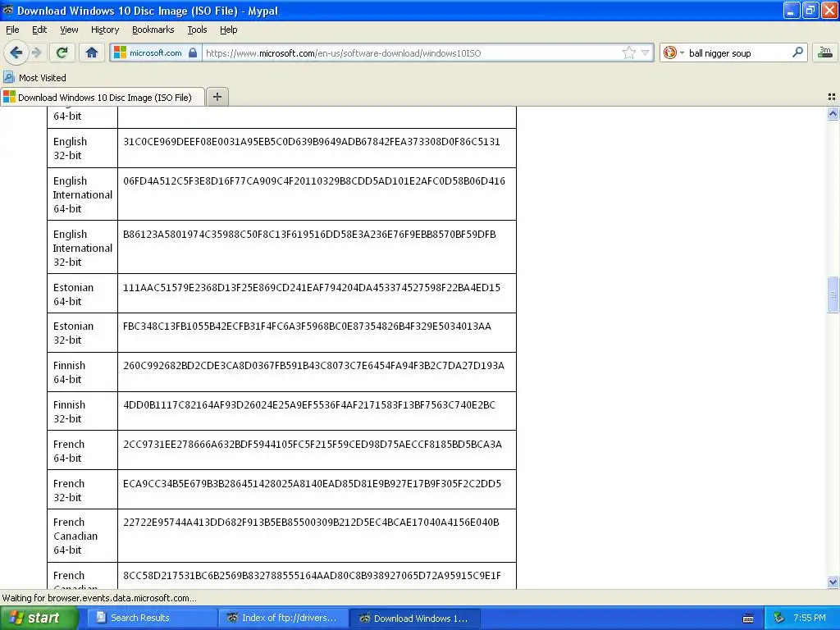Click the French 32-bit row label
This screenshot has width=840, height=630.
(69, 491)
